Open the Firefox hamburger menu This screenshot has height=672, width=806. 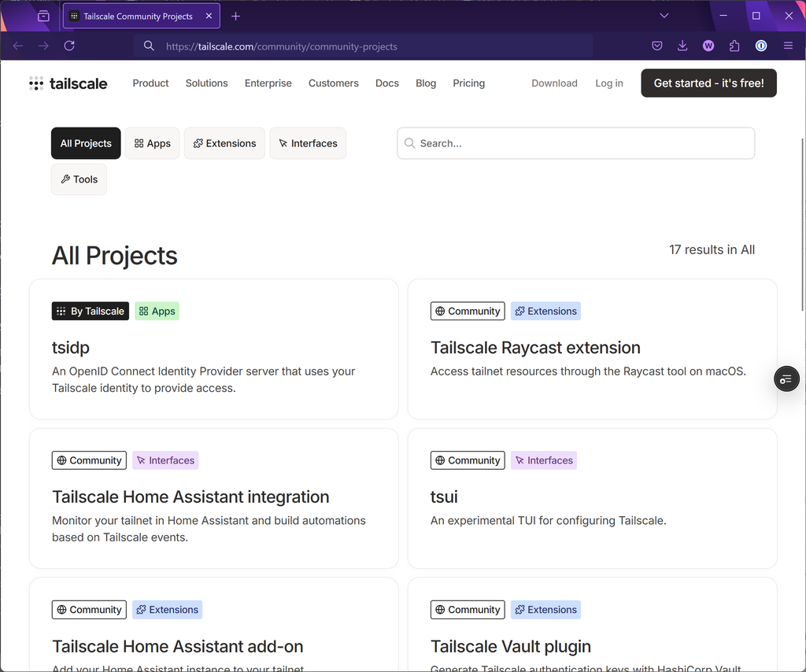[788, 46]
